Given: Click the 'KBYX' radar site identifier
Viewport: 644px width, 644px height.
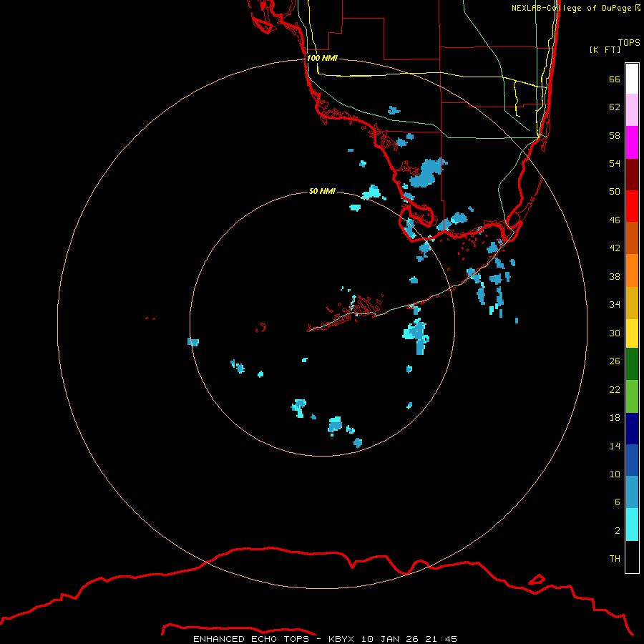Looking at the screenshot, I should tap(341, 639).
